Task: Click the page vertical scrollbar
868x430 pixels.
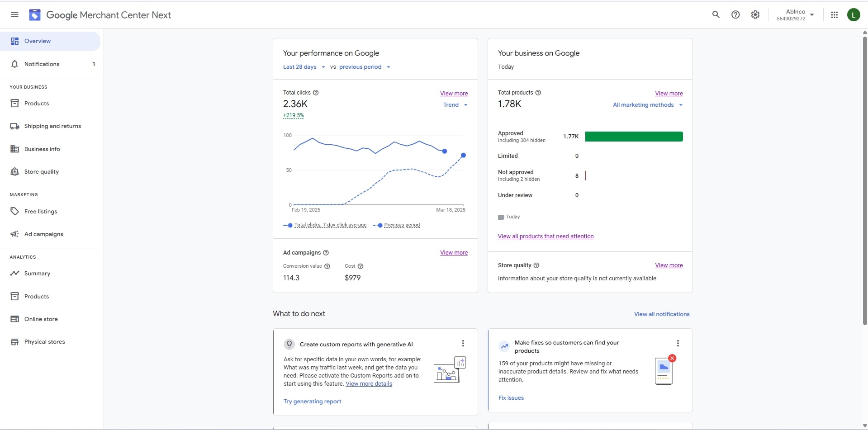Action: point(865,181)
